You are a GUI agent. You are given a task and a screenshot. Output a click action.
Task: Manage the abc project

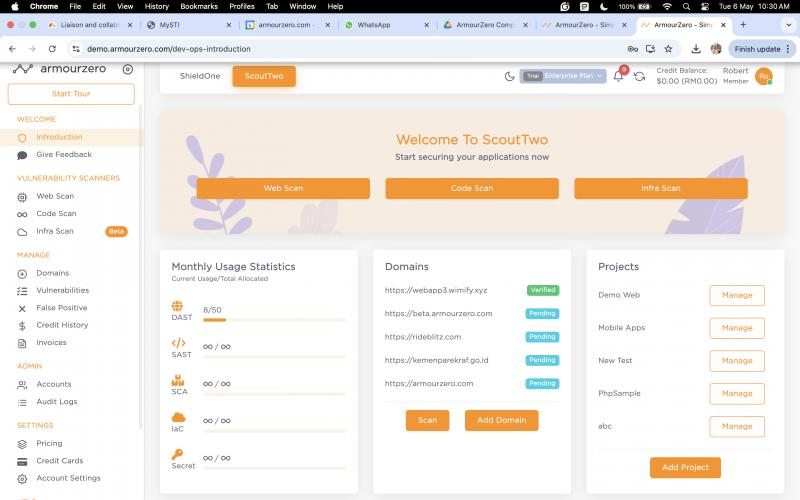coord(737,427)
